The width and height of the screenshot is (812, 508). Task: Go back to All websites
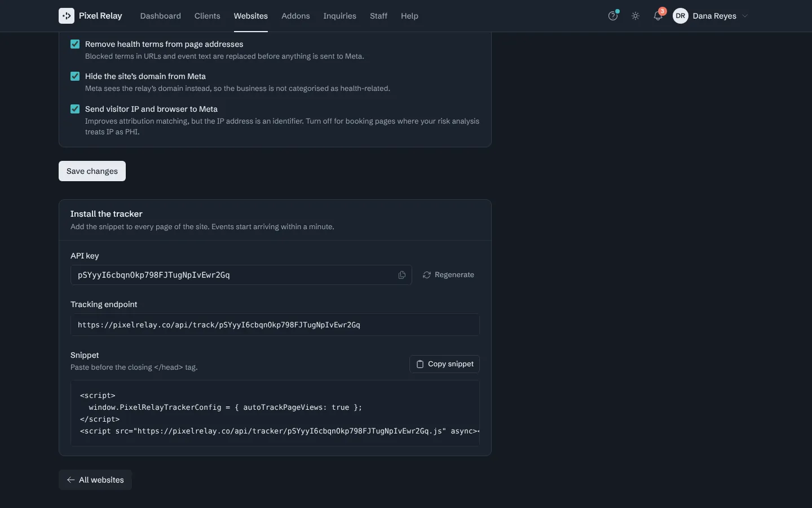click(95, 480)
